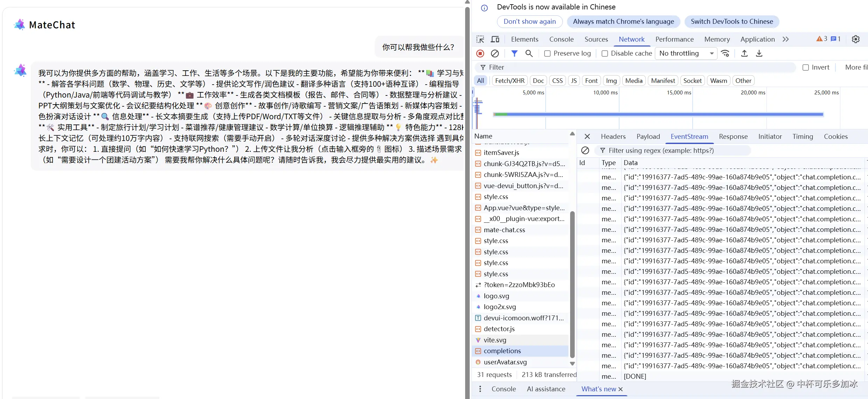Clear the network log
Image resolution: width=868 pixels, height=399 pixels.
coord(495,54)
